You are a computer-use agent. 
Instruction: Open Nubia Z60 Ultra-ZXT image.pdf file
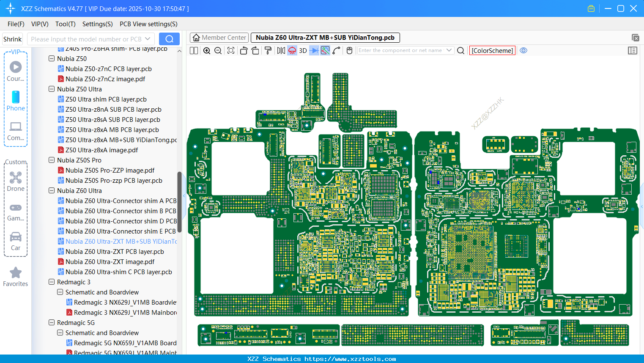click(x=110, y=262)
